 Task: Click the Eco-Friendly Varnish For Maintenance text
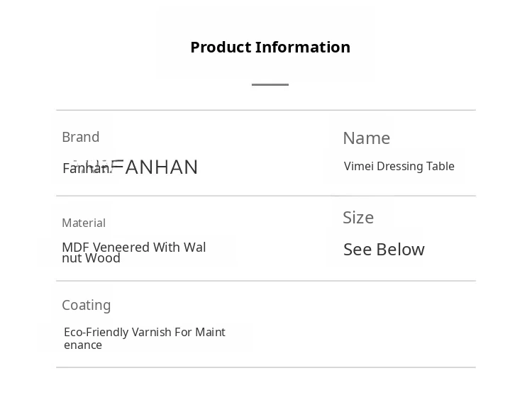[x=144, y=338]
